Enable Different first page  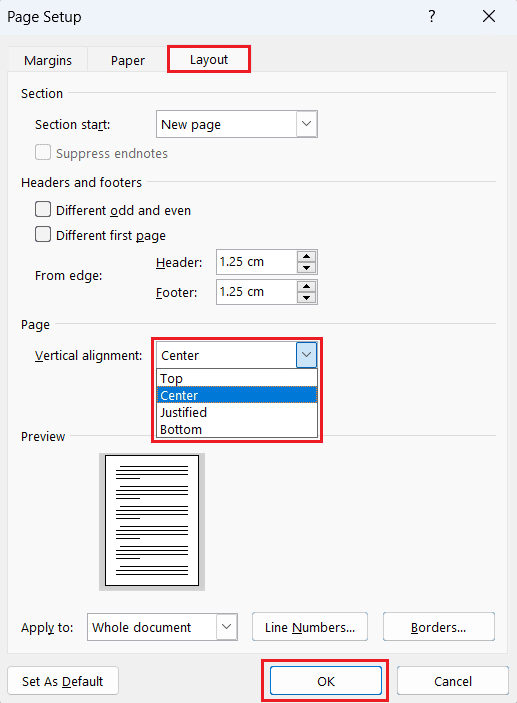(x=43, y=234)
